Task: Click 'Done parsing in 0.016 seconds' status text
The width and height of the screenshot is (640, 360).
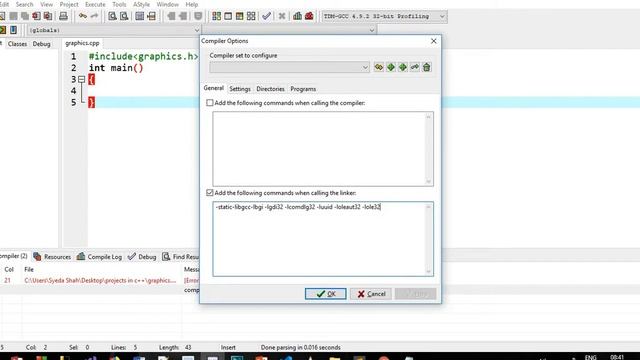Action: point(300,347)
